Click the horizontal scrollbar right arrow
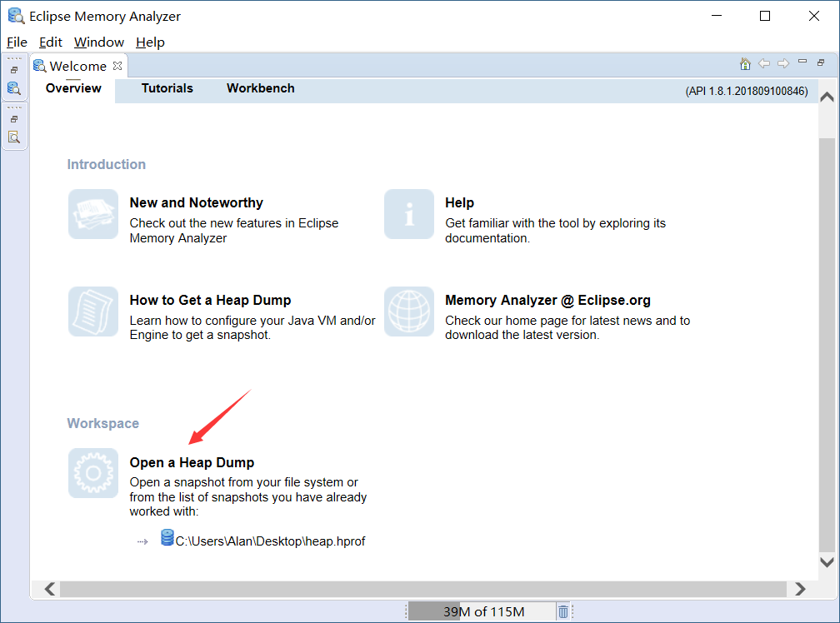Image resolution: width=840 pixels, height=623 pixels. coord(800,589)
